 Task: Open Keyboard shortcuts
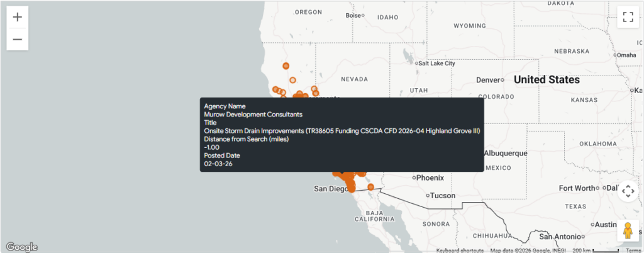(x=460, y=250)
